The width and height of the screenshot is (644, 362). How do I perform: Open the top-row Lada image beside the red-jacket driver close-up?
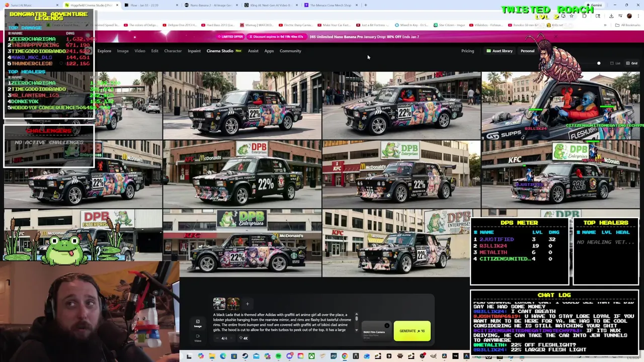(401, 105)
